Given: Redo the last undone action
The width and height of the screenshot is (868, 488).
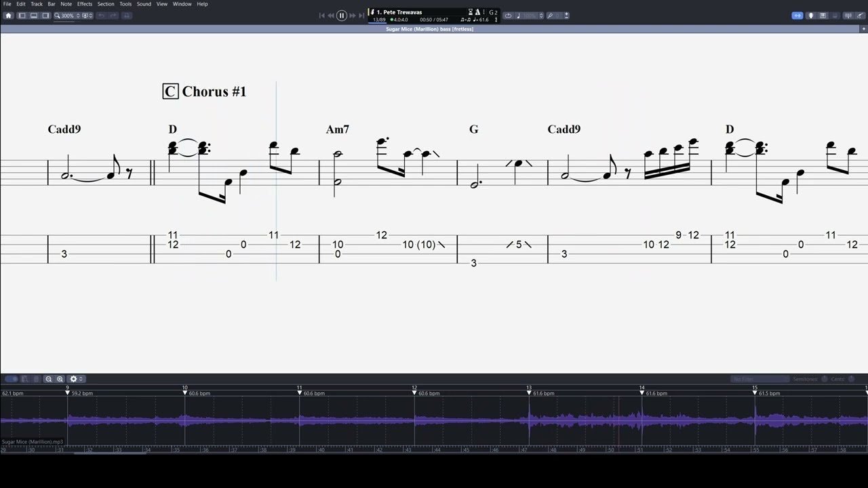Looking at the screenshot, I should 113,16.
